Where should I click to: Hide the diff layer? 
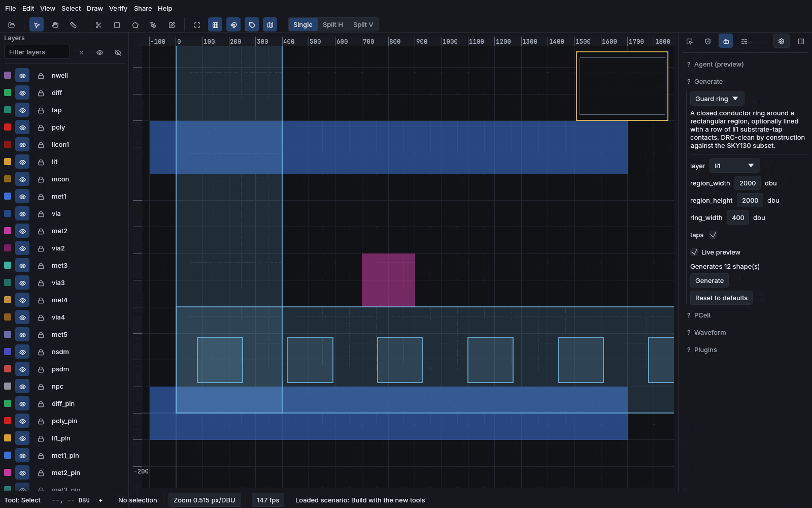(22, 93)
